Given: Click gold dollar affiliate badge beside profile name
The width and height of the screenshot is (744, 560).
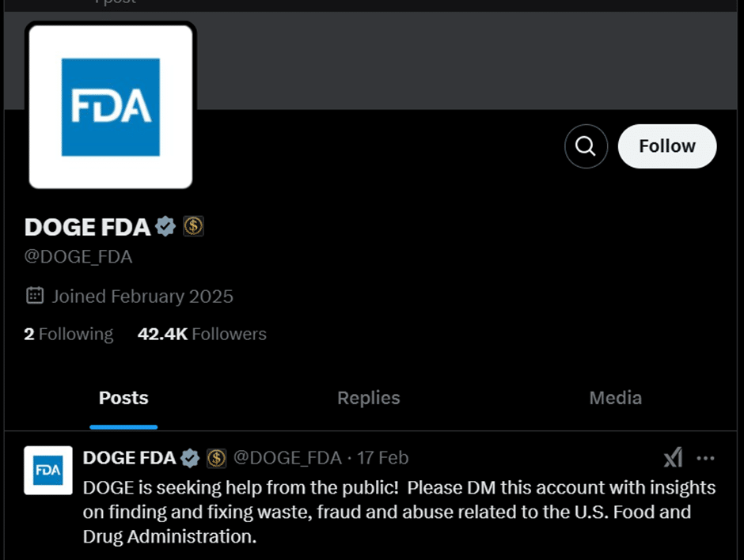Looking at the screenshot, I should pyautogui.click(x=193, y=226).
